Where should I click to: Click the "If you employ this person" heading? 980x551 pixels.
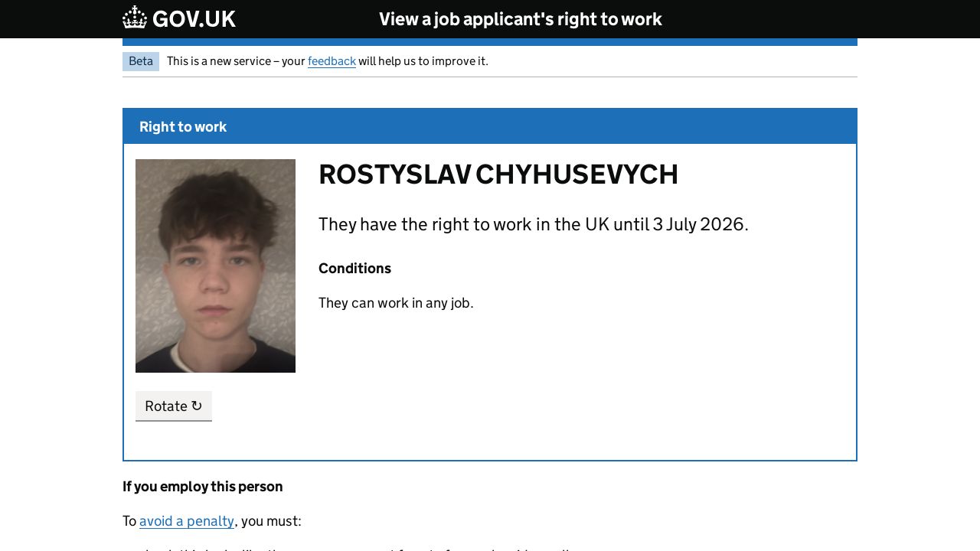(202, 487)
